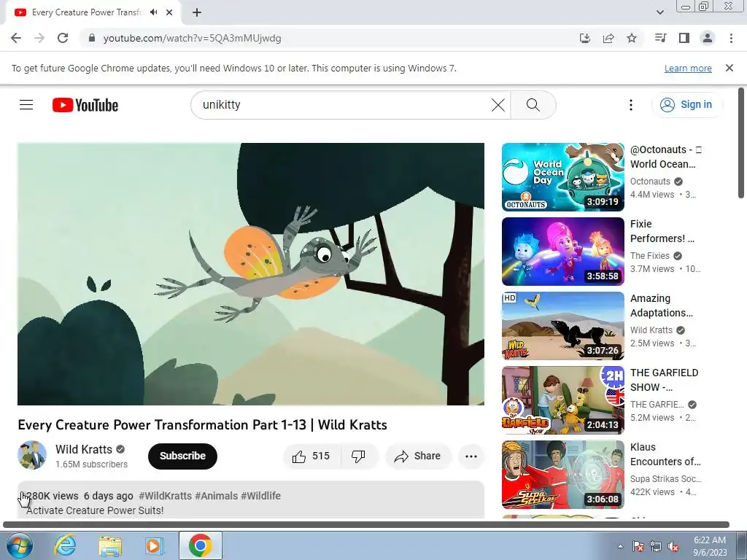Mute the tab via speaker icon
The height and width of the screenshot is (560, 747).
pyautogui.click(x=153, y=12)
